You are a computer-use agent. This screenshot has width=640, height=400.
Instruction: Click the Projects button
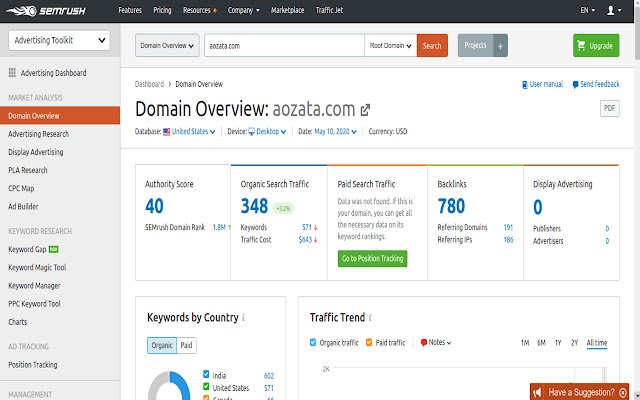pos(476,46)
